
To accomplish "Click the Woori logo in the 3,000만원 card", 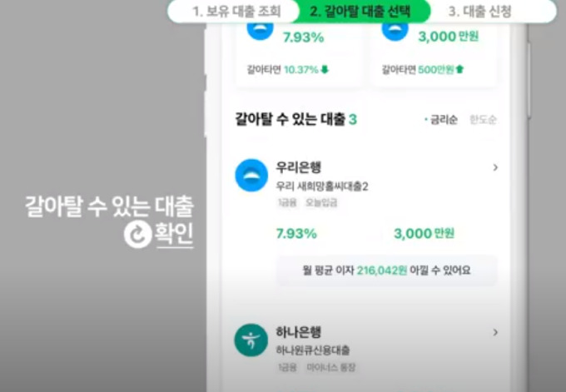I will (x=395, y=30).
